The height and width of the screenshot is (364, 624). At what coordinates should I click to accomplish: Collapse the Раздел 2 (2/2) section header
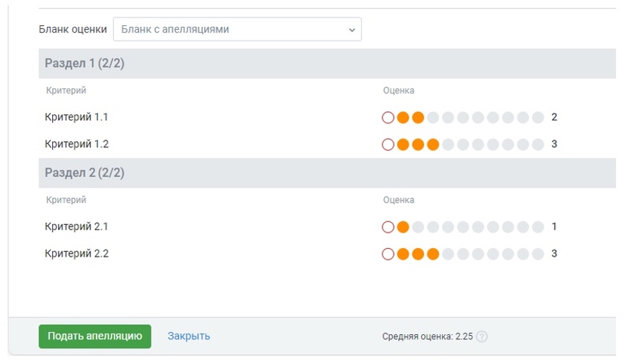(85, 172)
